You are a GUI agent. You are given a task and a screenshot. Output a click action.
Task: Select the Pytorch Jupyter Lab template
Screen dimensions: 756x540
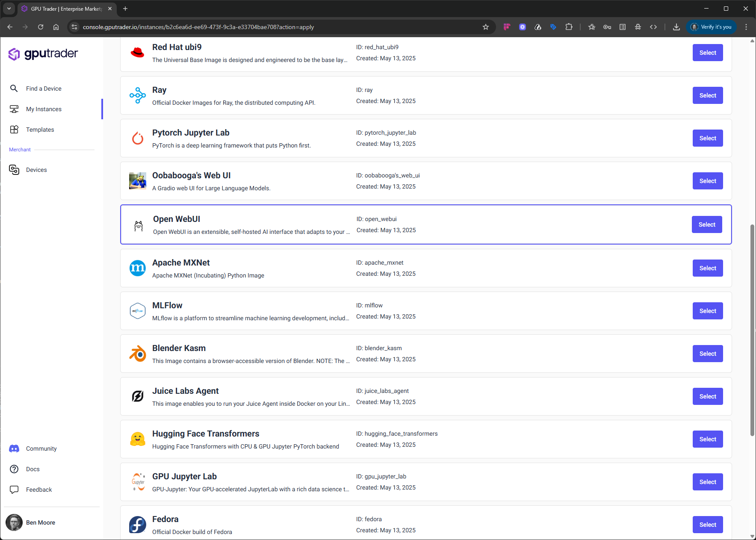[708, 138]
